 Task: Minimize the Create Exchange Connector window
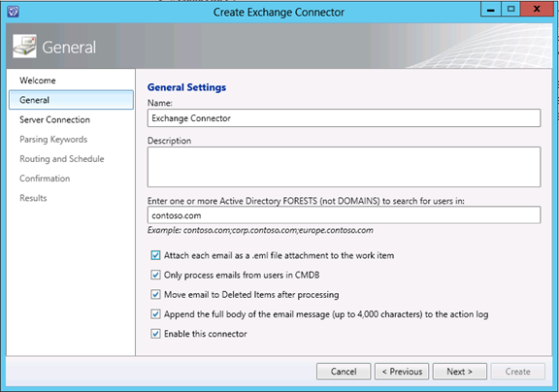point(490,10)
